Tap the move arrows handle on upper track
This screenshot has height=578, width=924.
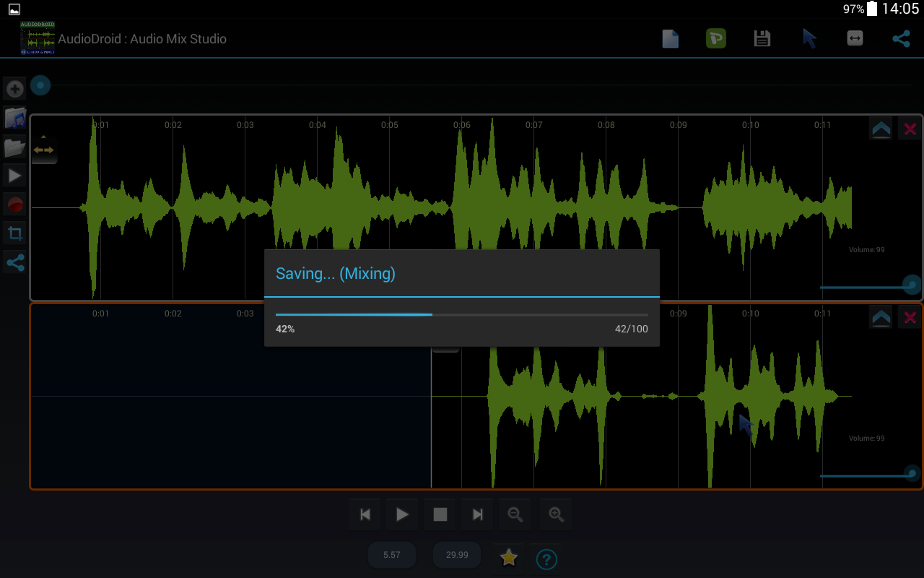point(44,149)
